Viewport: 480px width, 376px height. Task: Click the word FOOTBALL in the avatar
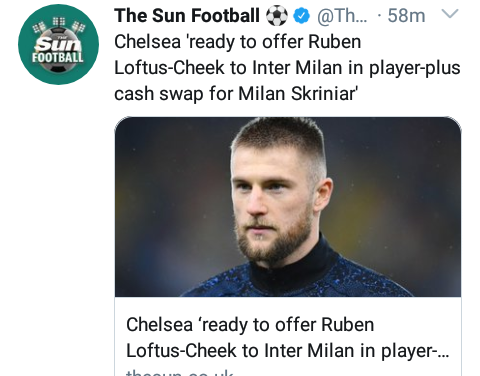(x=58, y=57)
